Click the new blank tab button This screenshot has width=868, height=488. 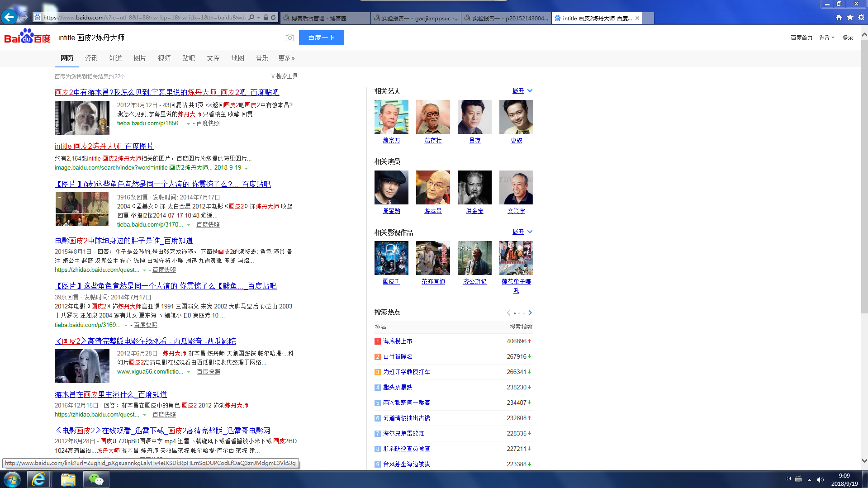tap(648, 18)
